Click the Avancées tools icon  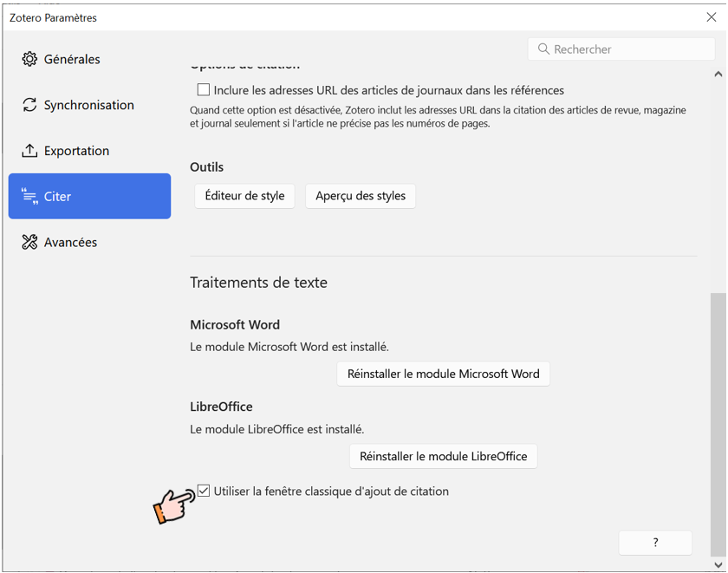pos(29,242)
